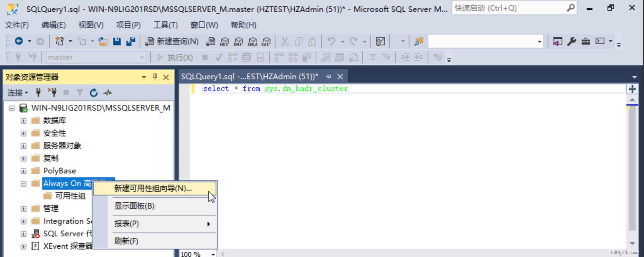This screenshot has height=257, width=644.
Task: Expand the SQL Server agent node
Action: [24, 234]
